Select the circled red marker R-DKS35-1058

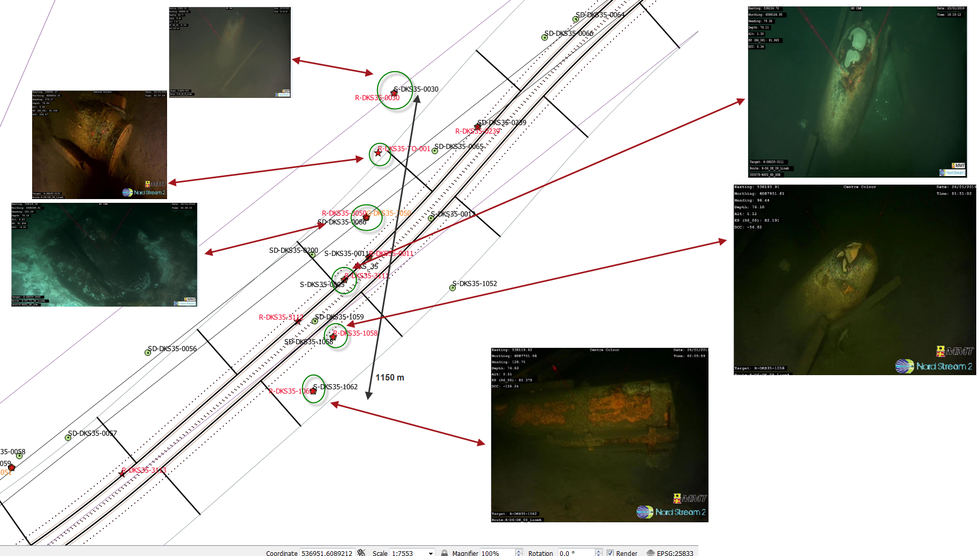pyautogui.click(x=333, y=337)
